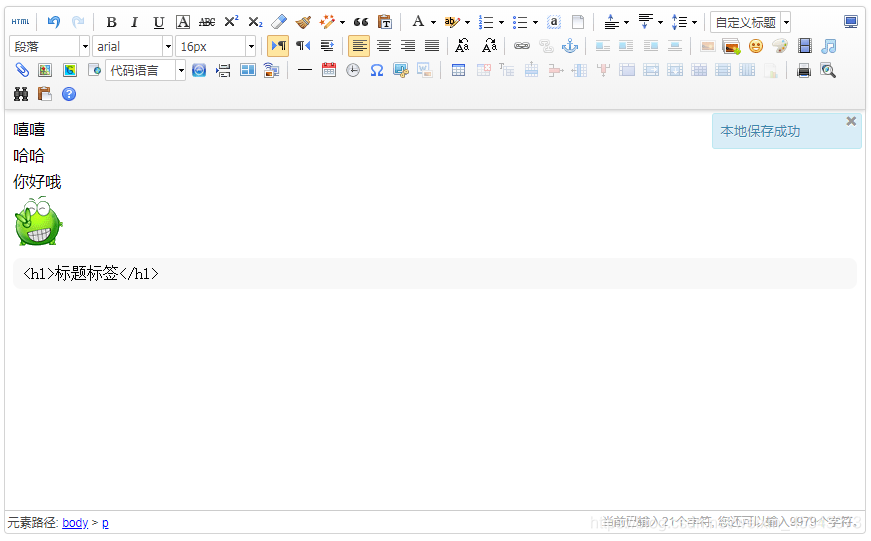
Task: Toggle subscript
Action: pos(255,22)
